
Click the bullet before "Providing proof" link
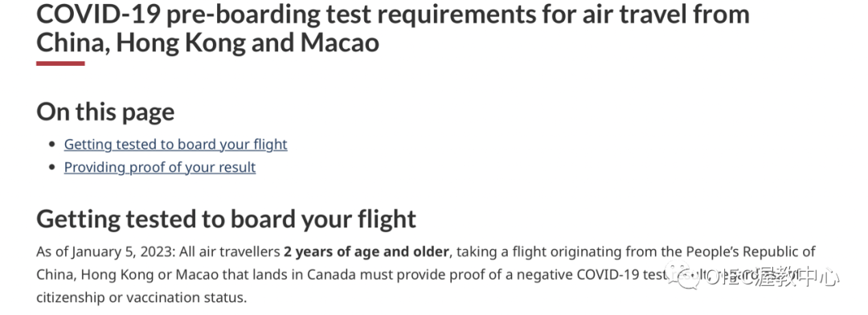(x=52, y=167)
